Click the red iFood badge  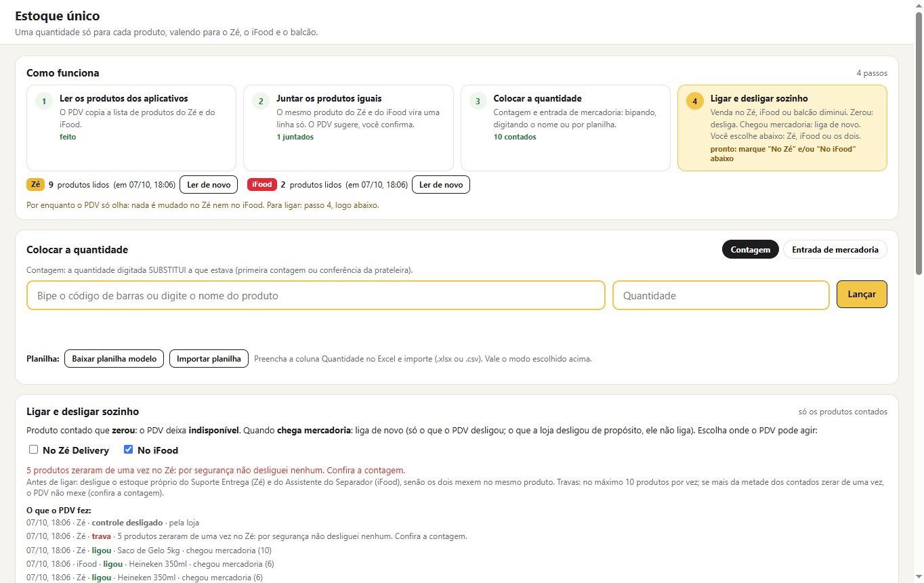(x=262, y=184)
